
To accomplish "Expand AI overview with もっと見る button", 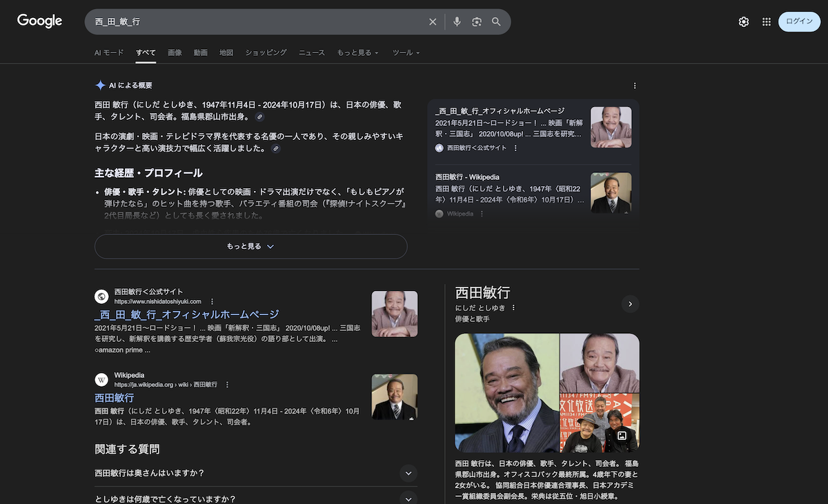I will (250, 246).
